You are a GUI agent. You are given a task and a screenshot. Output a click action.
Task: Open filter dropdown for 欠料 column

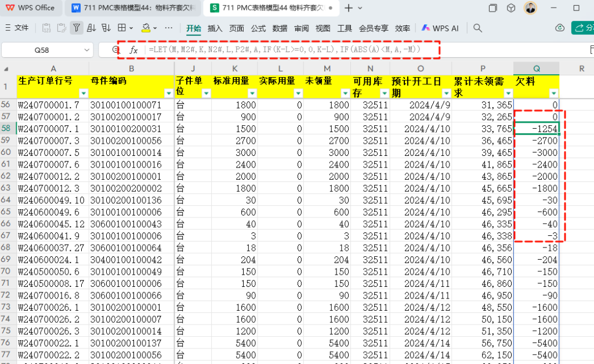(554, 93)
